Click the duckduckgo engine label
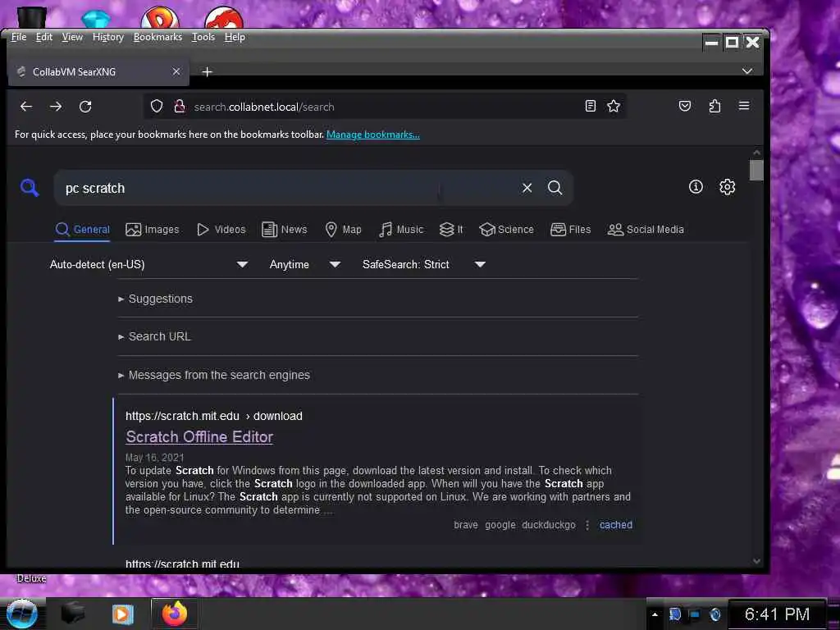The height and width of the screenshot is (630, 840). point(549,525)
